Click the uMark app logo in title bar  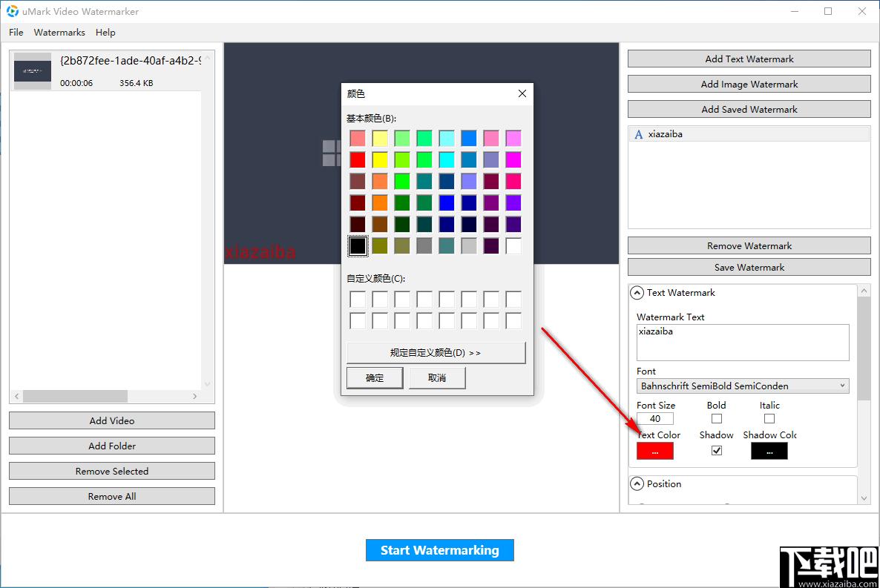[x=13, y=11]
